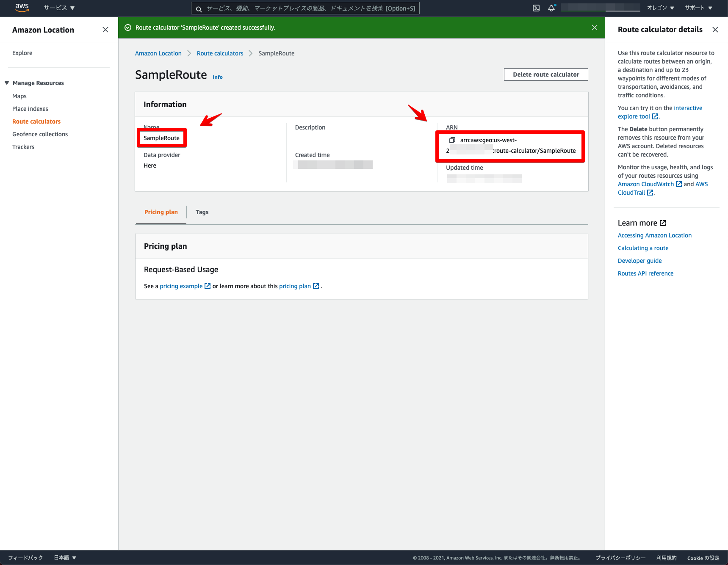Click the SampleRoute breadcrumb text
Image resolution: width=728 pixels, height=565 pixels.
click(x=277, y=53)
